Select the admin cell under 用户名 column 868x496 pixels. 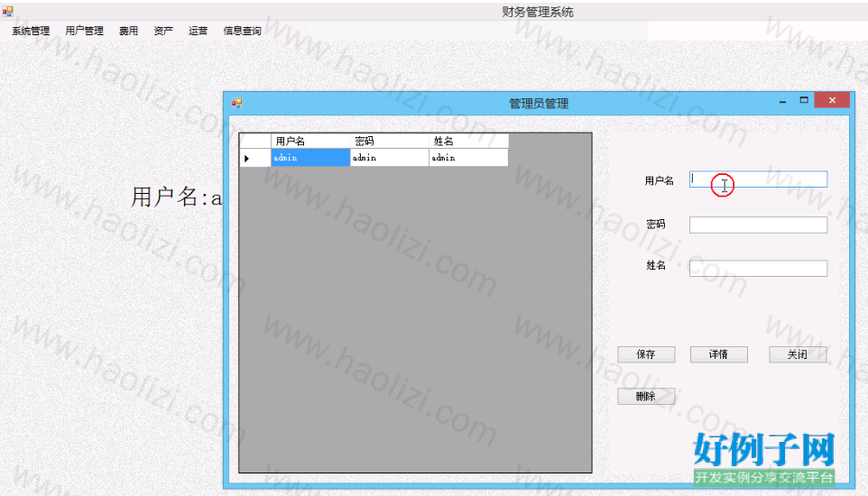(310, 158)
